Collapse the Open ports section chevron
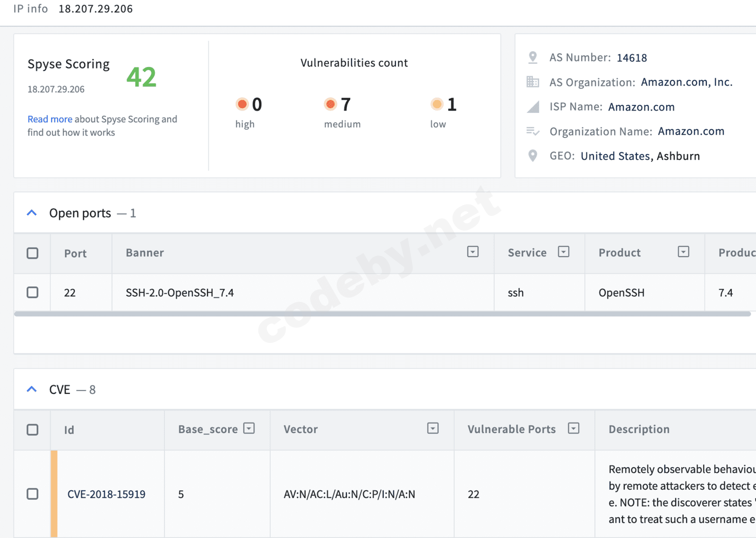Screen dimensions: 756x538 tap(32, 213)
